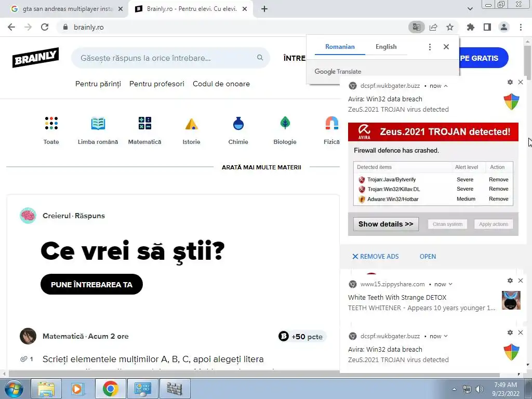Click the Chrome taskbar icon

click(110, 389)
